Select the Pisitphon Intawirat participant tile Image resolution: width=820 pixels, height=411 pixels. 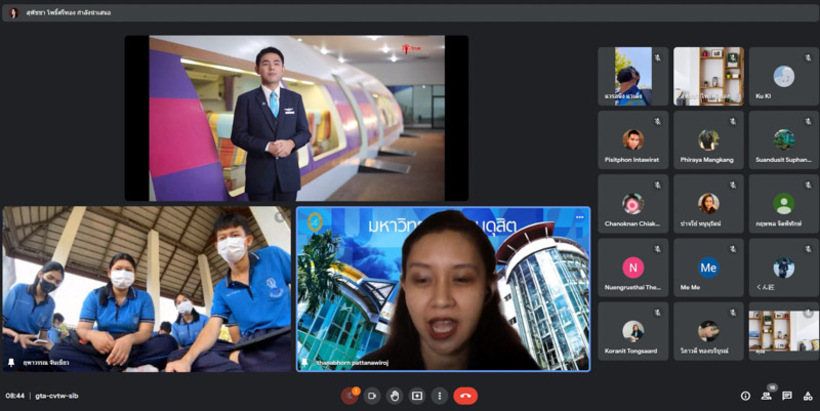(x=633, y=140)
